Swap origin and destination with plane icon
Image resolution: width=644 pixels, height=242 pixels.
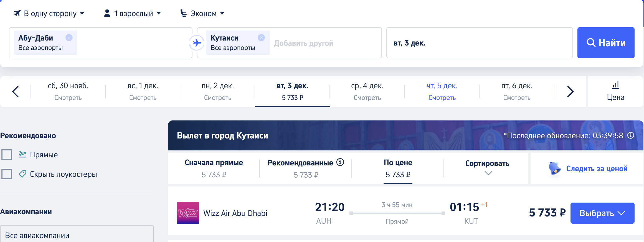click(x=197, y=43)
